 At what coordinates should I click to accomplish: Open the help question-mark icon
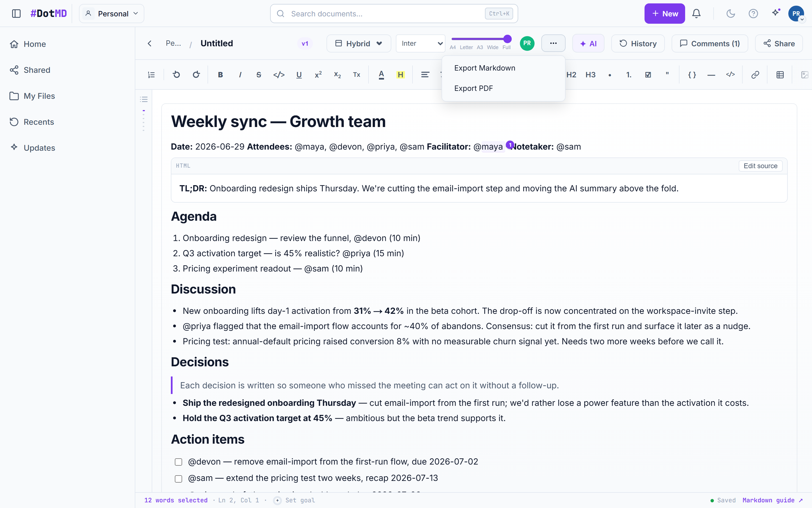point(753,14)
